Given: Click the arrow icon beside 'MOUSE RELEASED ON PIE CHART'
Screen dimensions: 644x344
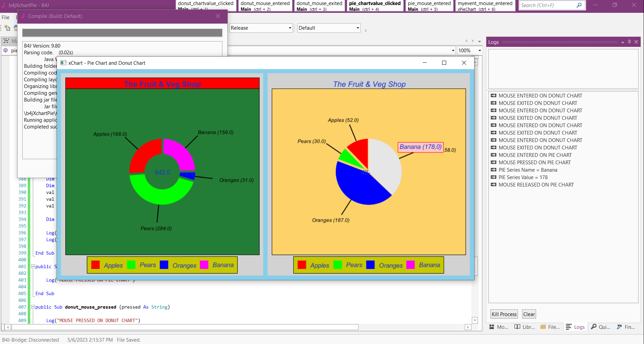Looking at the screenshot, I should (493, 185).
